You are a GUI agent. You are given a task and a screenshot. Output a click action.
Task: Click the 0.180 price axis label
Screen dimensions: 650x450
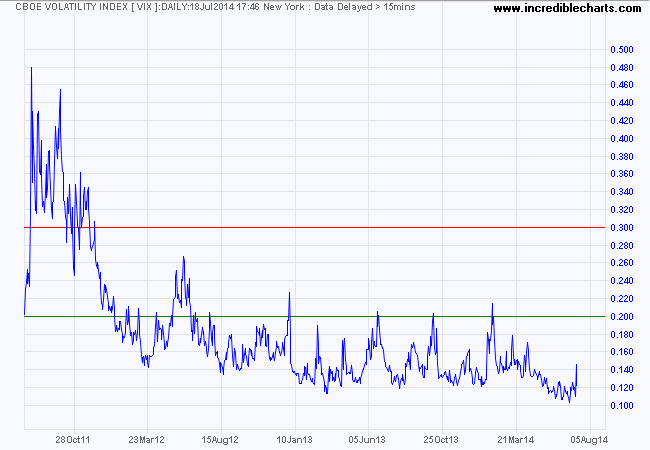[622, 334]
